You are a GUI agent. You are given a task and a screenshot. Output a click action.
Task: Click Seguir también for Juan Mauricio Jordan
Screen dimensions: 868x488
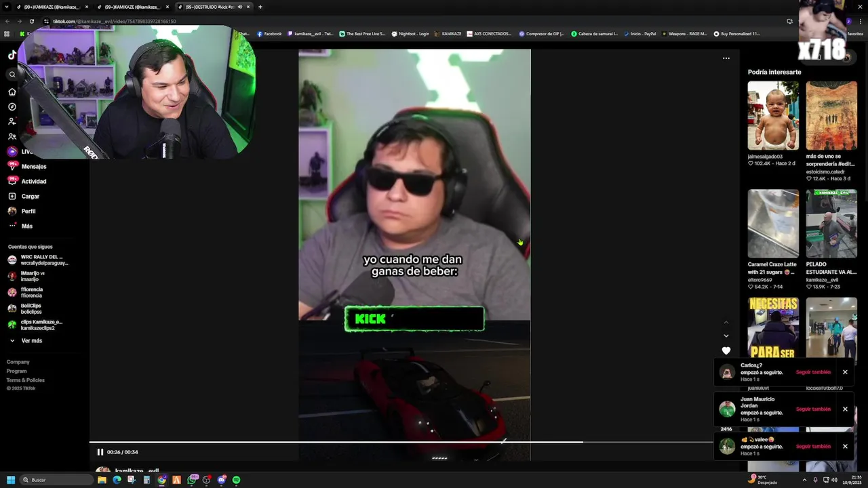pyautogui.click(x=813, y=409)
